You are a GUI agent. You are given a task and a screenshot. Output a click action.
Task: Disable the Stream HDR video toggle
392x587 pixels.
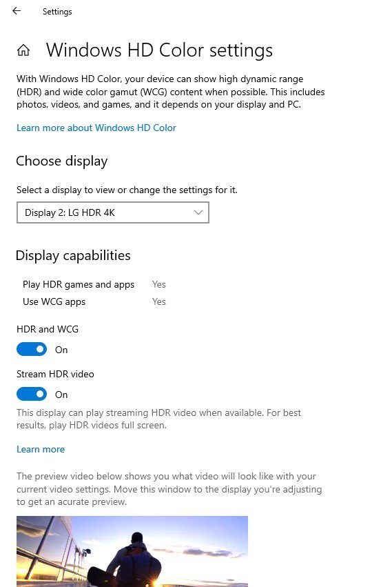click(32, 394)
